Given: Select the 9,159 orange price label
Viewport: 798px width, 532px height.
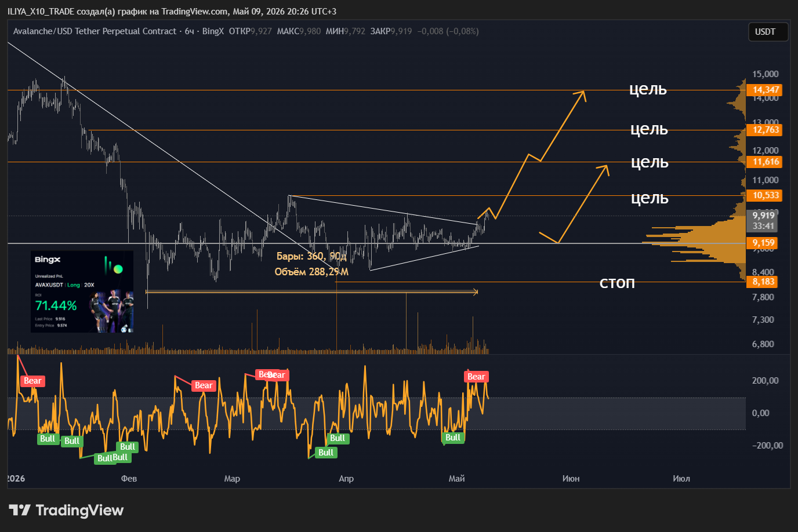Looking at the screenshot, I should (763, 243).
